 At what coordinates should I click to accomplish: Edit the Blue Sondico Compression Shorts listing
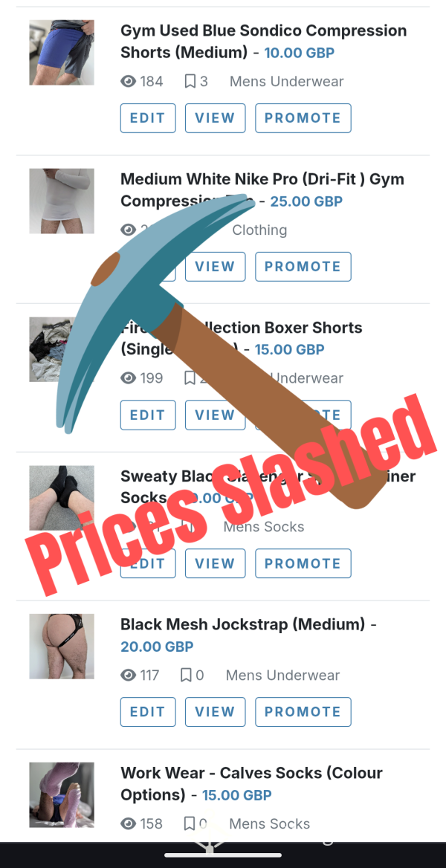pyautogui.click(x=148, y=118)
